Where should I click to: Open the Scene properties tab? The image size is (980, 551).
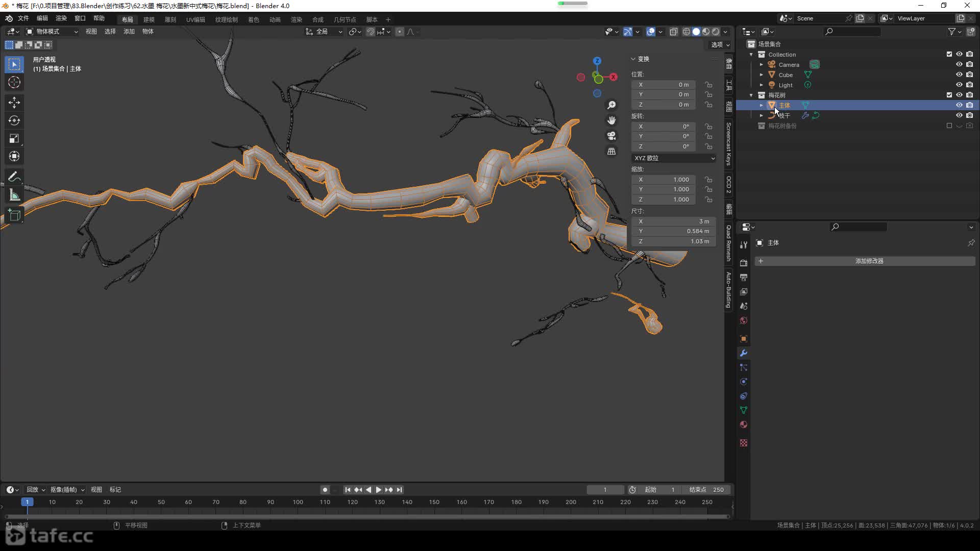click(x=744, y=306)
